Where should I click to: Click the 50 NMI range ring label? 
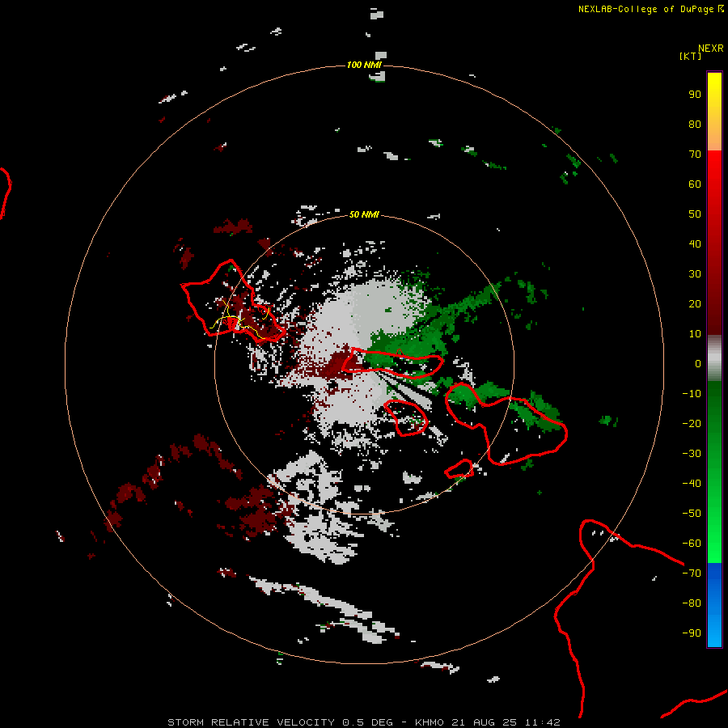pyautogui.click(x=364, y=214)
